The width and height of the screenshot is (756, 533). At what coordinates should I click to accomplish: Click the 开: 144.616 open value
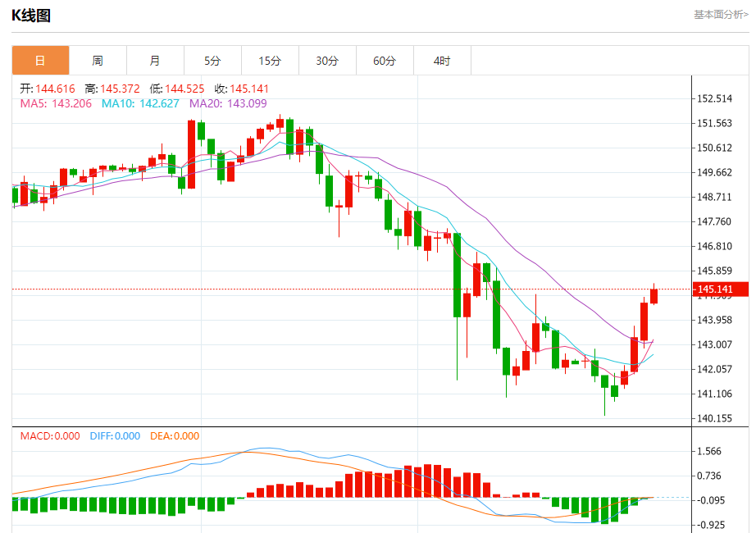(x=48, y=89)
